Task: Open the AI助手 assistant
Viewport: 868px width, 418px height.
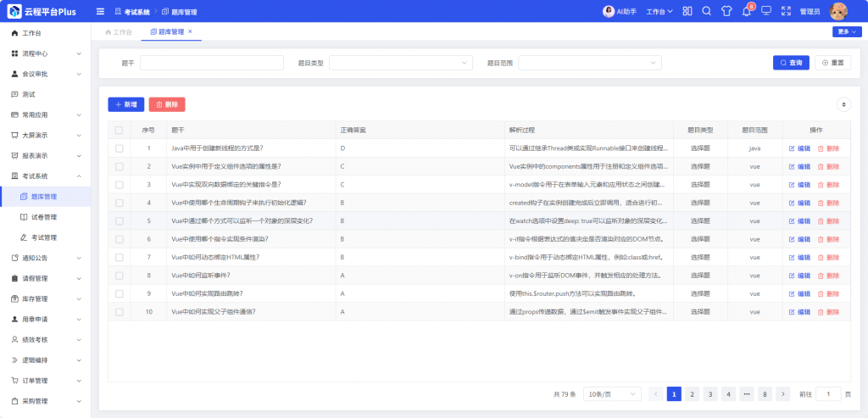Action: 620,12
